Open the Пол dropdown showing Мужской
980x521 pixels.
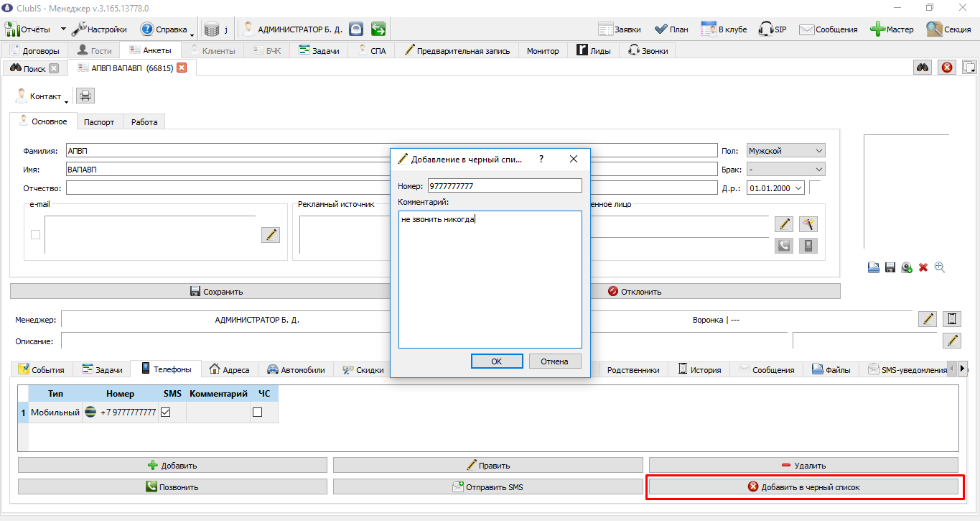786,151
